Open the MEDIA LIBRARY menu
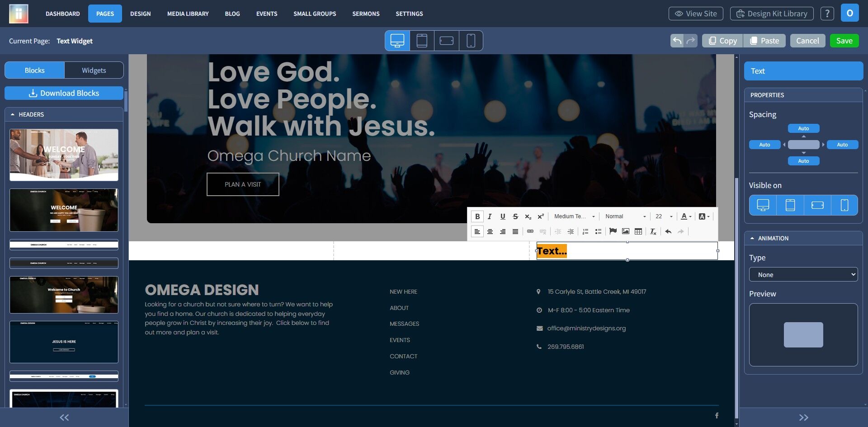The width and height of the screenshot is (868, 427). point(188,14)
